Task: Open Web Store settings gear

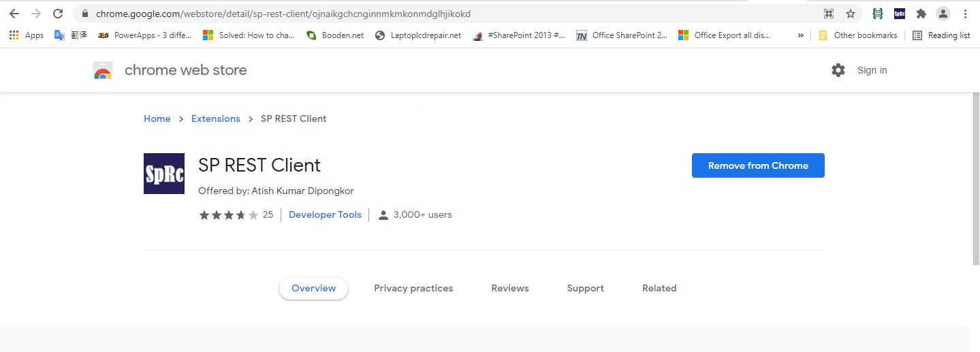Action: 838,70
